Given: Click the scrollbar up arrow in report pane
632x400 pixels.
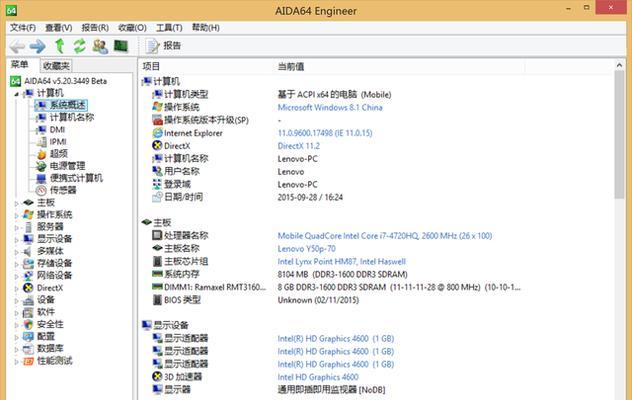Looking at the screenshot, I should click(x=619, y=65).
